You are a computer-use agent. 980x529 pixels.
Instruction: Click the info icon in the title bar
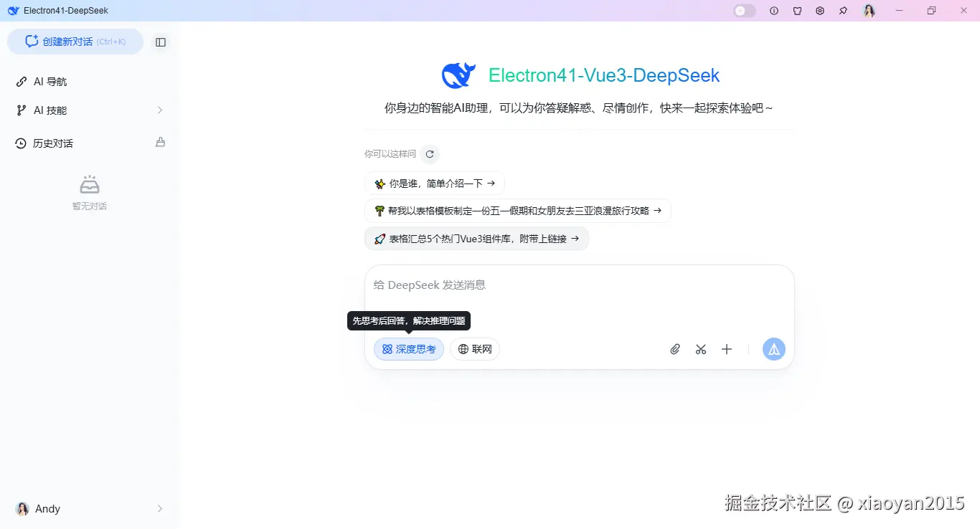pyautogui.click(x=774, y=10)
